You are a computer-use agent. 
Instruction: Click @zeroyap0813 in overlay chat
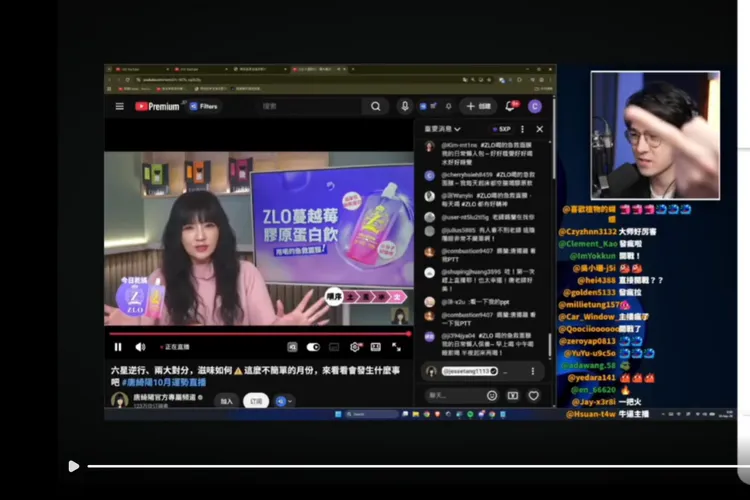587,341
